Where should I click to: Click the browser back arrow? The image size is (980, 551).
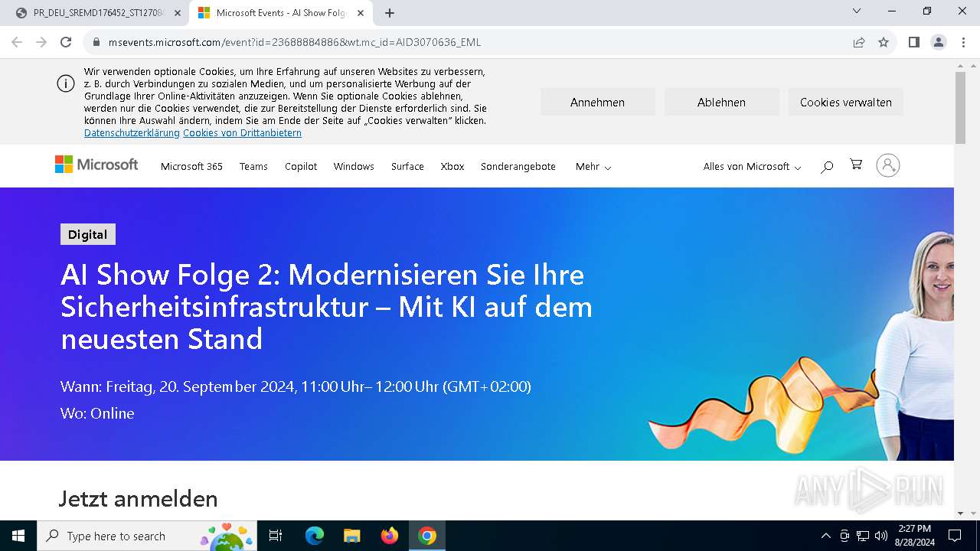(x=17, y=42)
